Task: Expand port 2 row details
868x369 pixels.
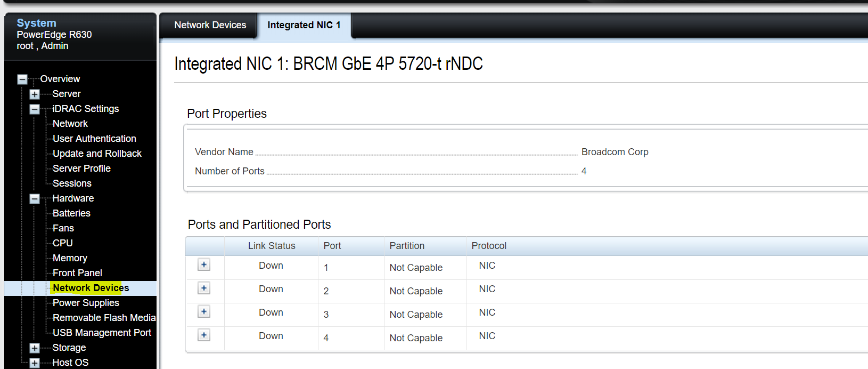Action: coord(204,288)
